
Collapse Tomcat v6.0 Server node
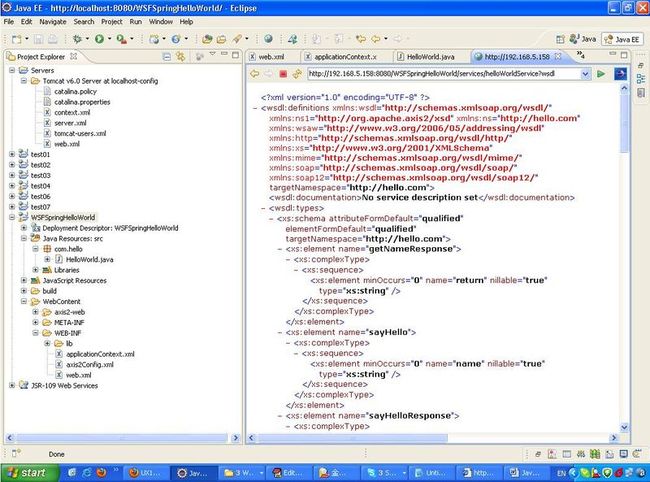point(24,81)
